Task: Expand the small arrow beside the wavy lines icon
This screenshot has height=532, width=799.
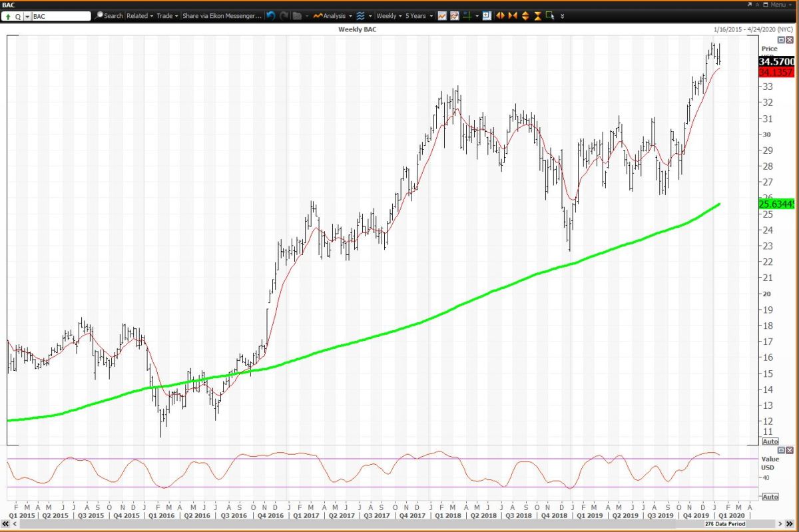Action: [370, 15]
